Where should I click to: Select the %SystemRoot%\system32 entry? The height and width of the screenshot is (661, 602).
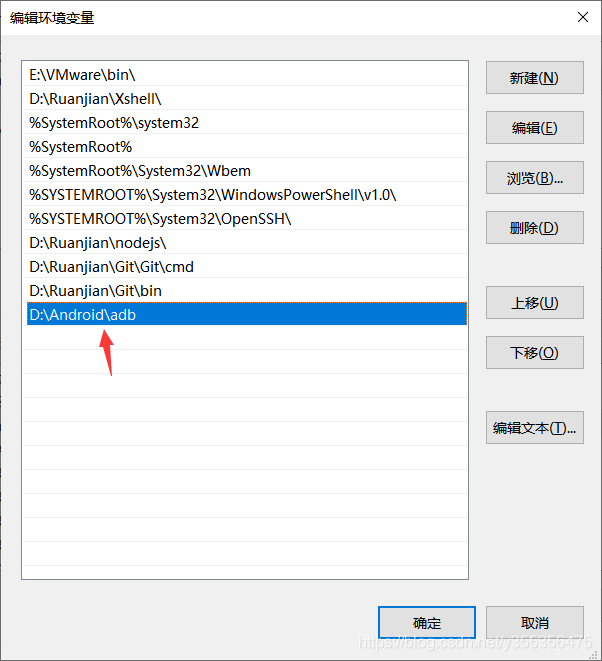click(246, 123)
